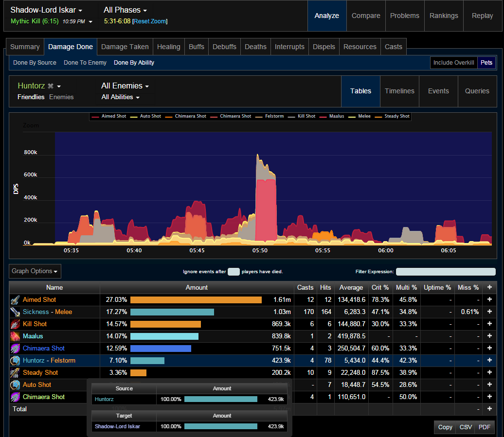Select Done To Enemy sub-view
Screen dimensions: 504x437
[85, 63]
